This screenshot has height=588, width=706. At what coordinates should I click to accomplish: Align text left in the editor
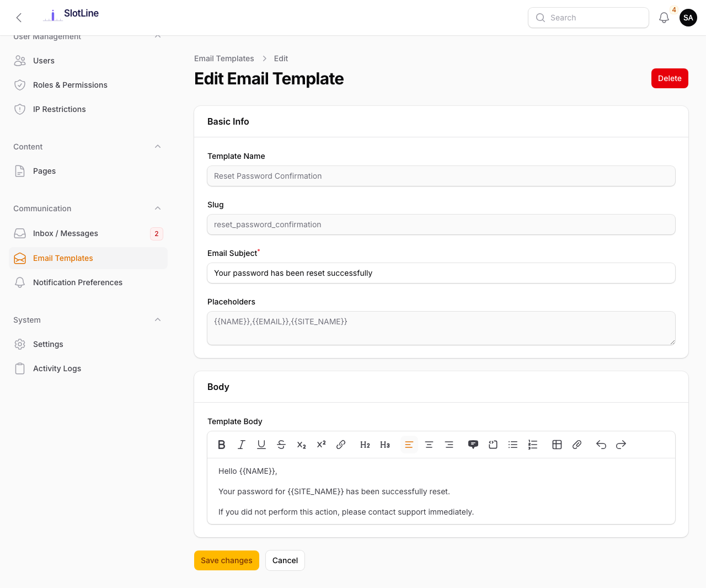(409, 445)
